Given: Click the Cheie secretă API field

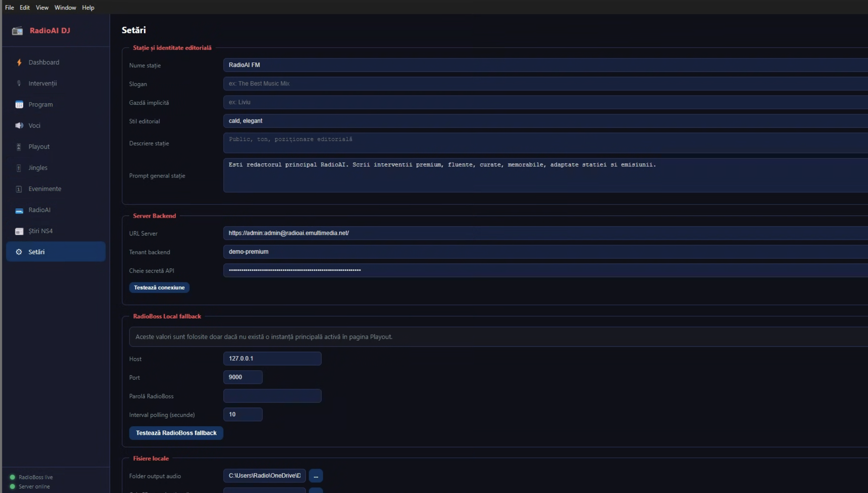Looking at the screenshot, I should (545, 270).
